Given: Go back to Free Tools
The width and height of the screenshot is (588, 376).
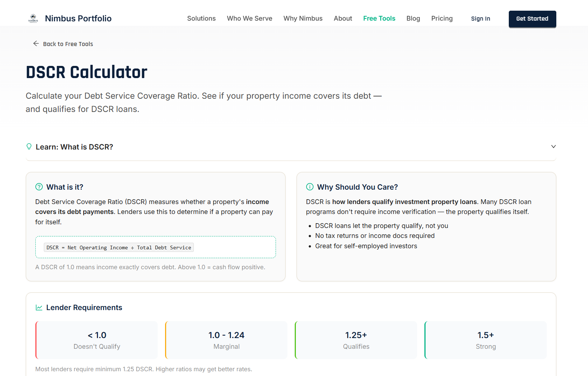Looking at the screenshot, I should coord(68,44).
